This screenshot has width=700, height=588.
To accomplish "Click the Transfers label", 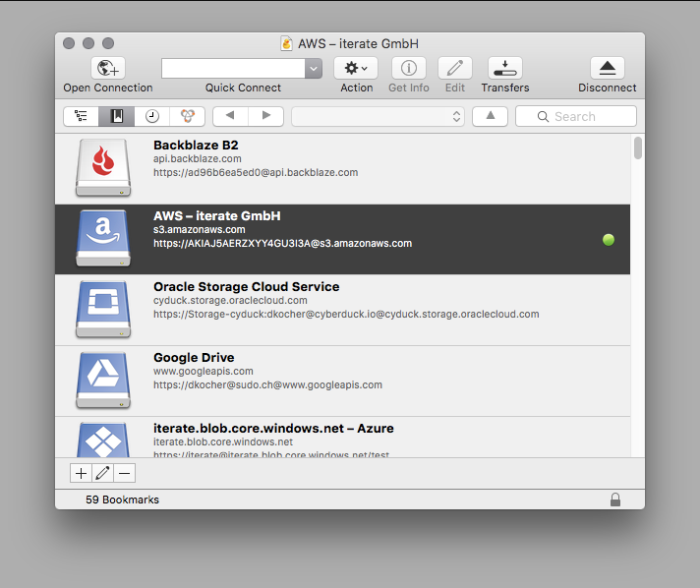I will 505,88.
